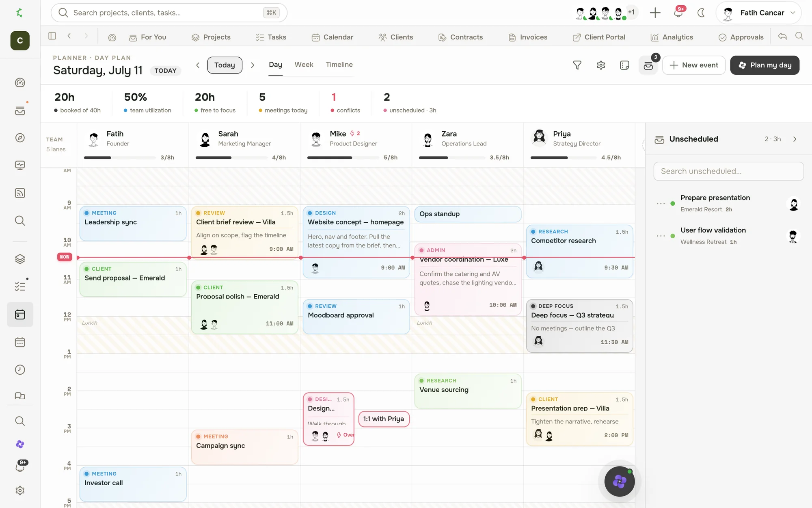Go forward with the navigation right arrow
Screen dimensions: 812x508
[x=86, y=36]
